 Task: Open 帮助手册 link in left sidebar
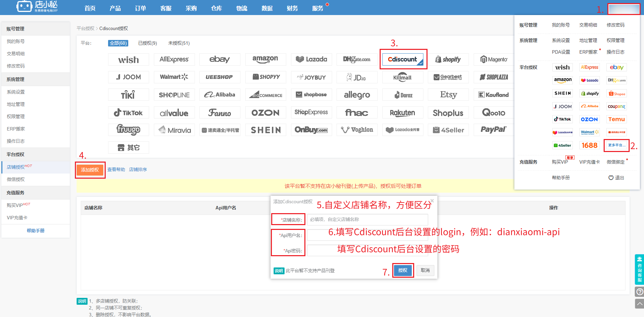[36, 231]
